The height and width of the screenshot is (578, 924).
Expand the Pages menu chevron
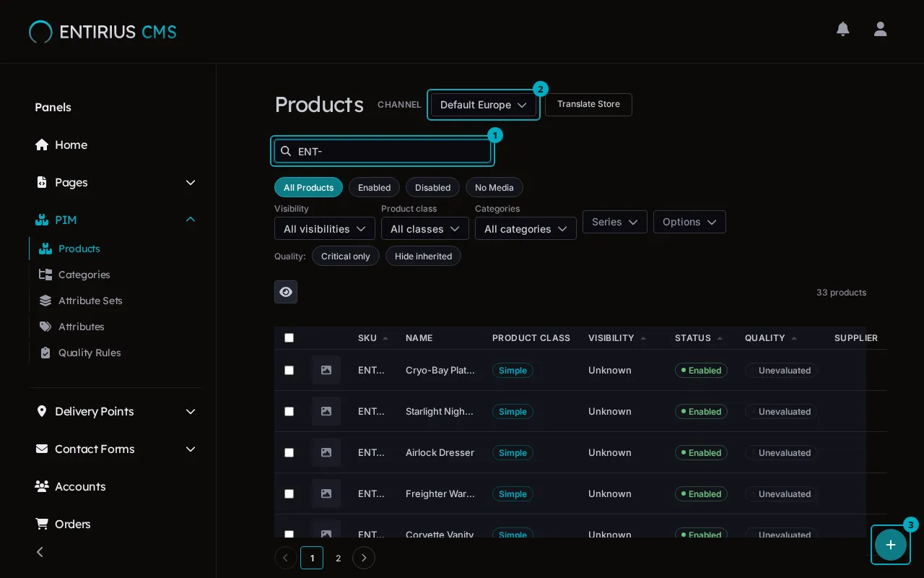click(x=191, y=182)
